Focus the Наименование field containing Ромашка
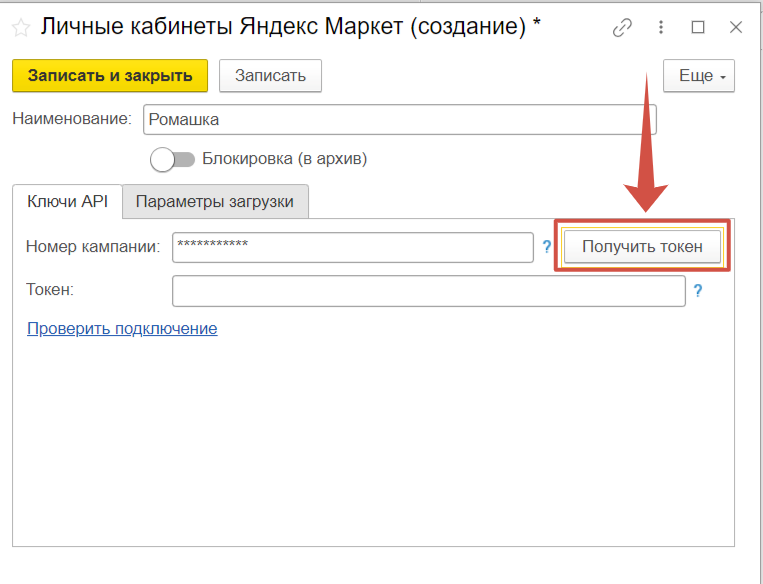Viewport: 763px width, 584px height. tap(399, 120)
